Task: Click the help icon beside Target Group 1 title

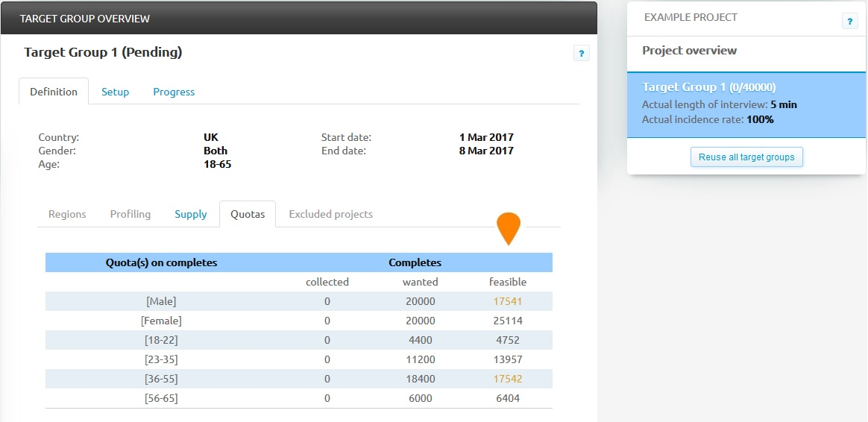Action: click(581, 53)
